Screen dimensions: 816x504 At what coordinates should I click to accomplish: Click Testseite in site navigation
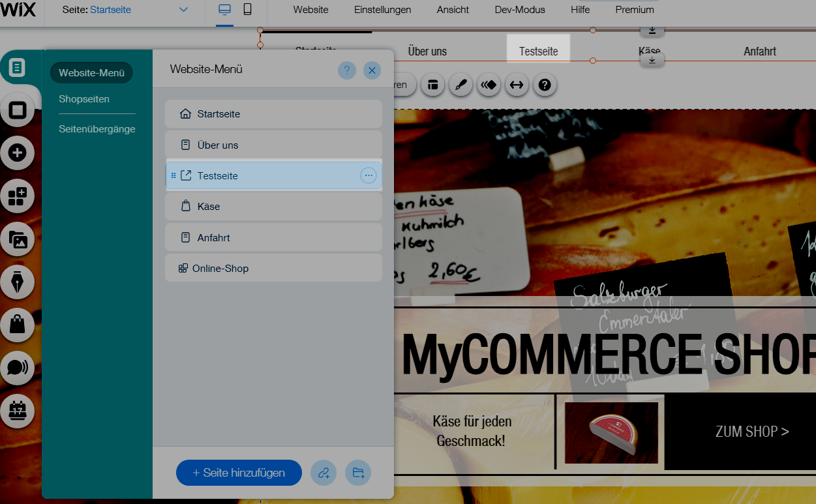tap(539, 51)
